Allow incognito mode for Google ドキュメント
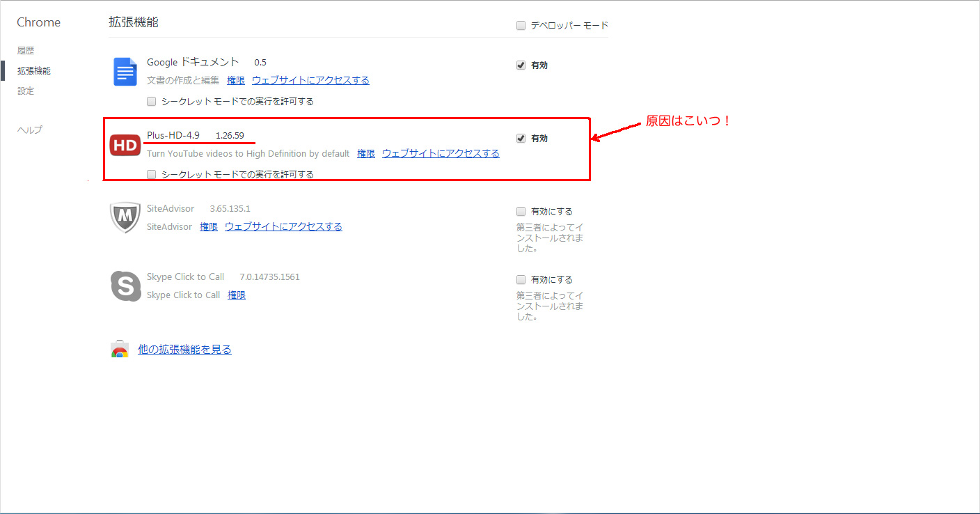Screen dimensions: 980x514 click(152, 102)
